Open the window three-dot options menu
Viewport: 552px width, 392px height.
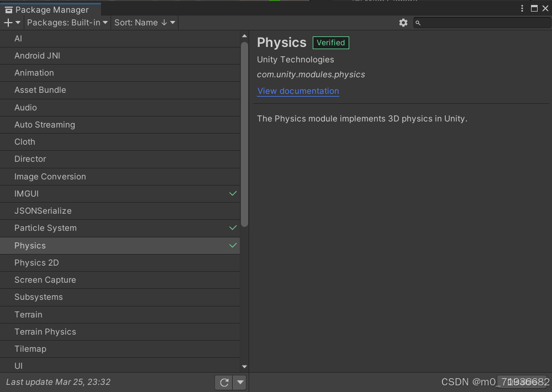coord(522,8)
